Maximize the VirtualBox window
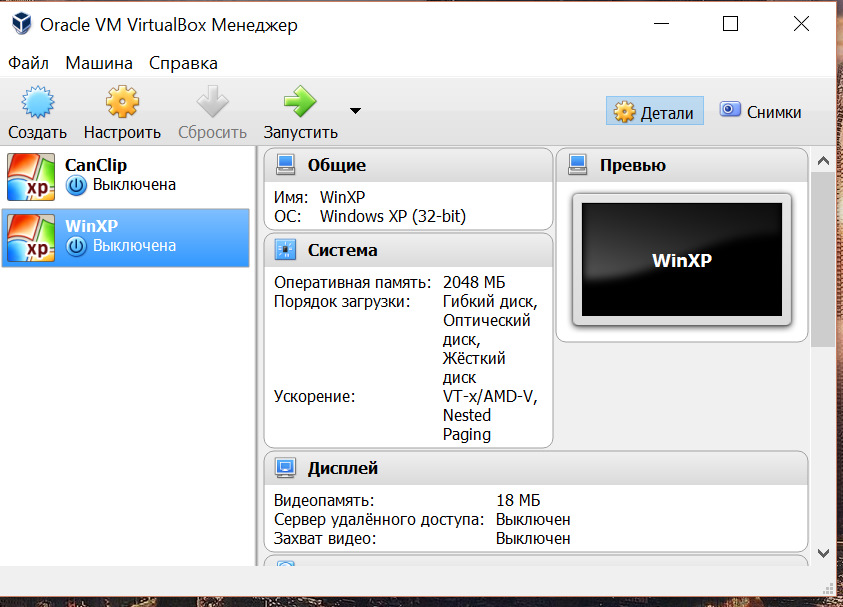 (x=730, y=24)
